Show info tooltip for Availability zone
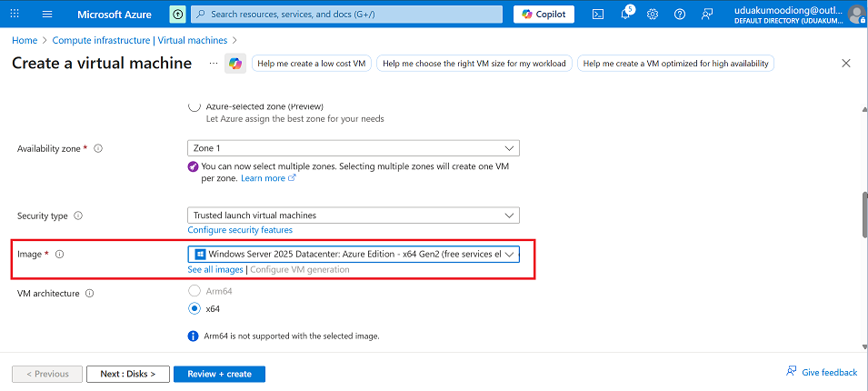Viewport: 868px width, 391px height. tap(98, 149)
